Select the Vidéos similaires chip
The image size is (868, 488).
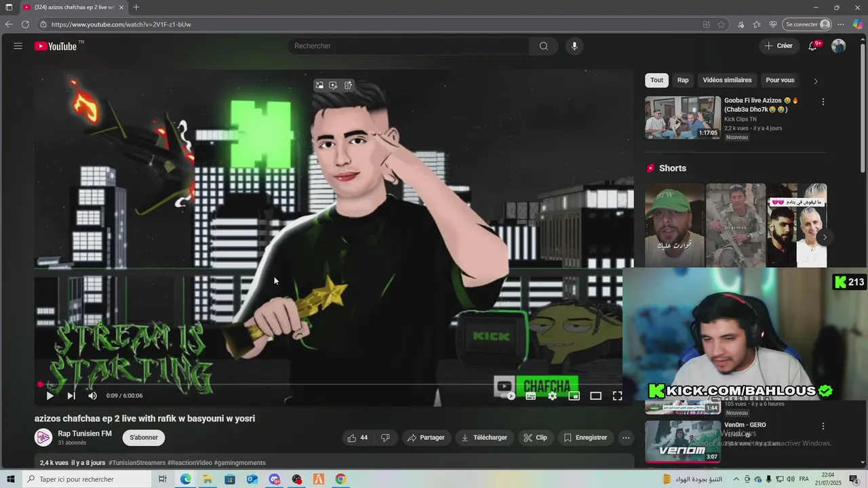coord(727,80)
